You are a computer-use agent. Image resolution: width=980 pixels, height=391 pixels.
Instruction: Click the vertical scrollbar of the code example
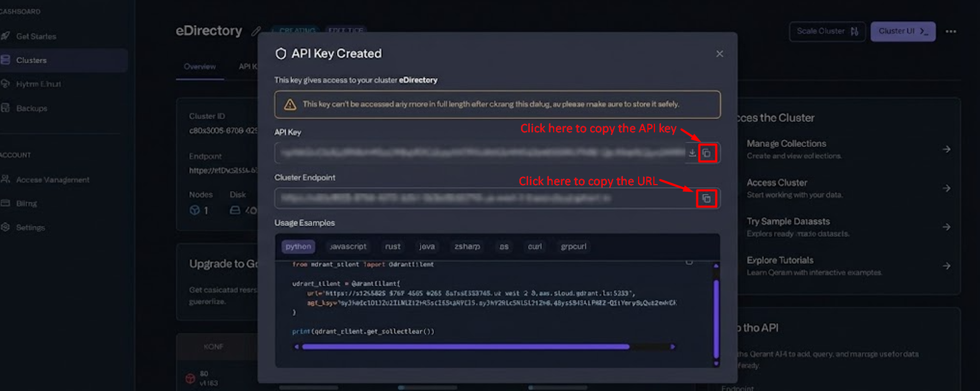[716, 319]
